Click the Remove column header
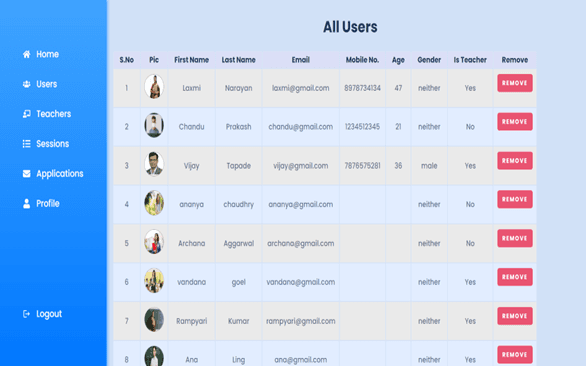Viewport: 586px width, 366px height. pos(515,60)
